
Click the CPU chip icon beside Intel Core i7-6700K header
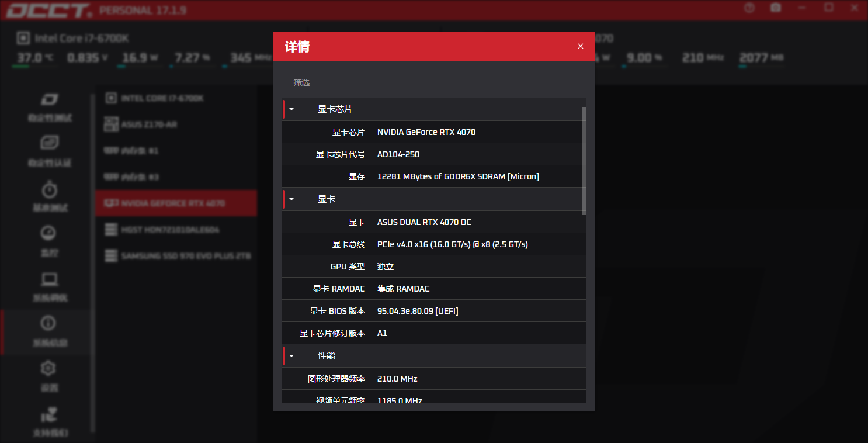coord(23,38)
